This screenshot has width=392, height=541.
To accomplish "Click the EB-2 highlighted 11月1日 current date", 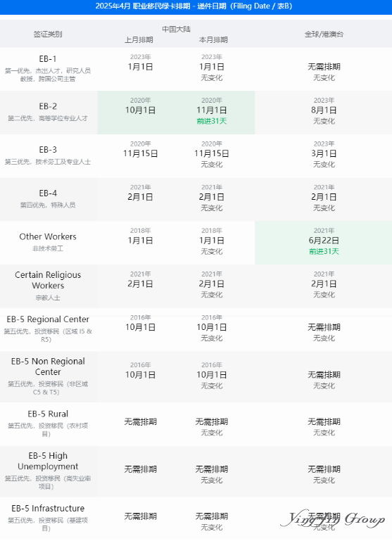I will point(212,110).
